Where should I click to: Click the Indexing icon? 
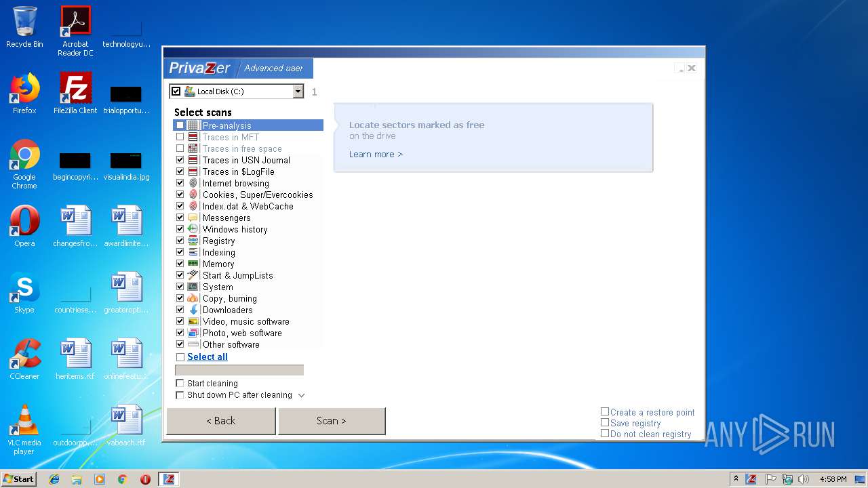[193, 252]
